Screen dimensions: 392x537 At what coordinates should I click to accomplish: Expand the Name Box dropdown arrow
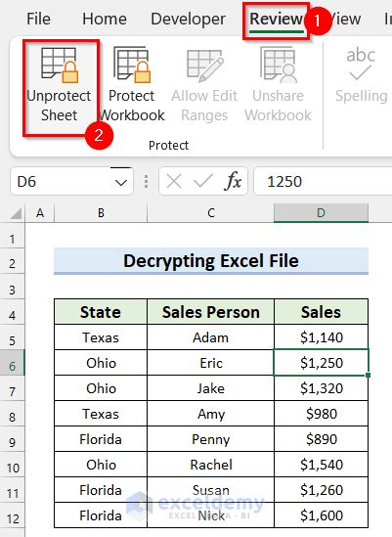click(121, 182)
